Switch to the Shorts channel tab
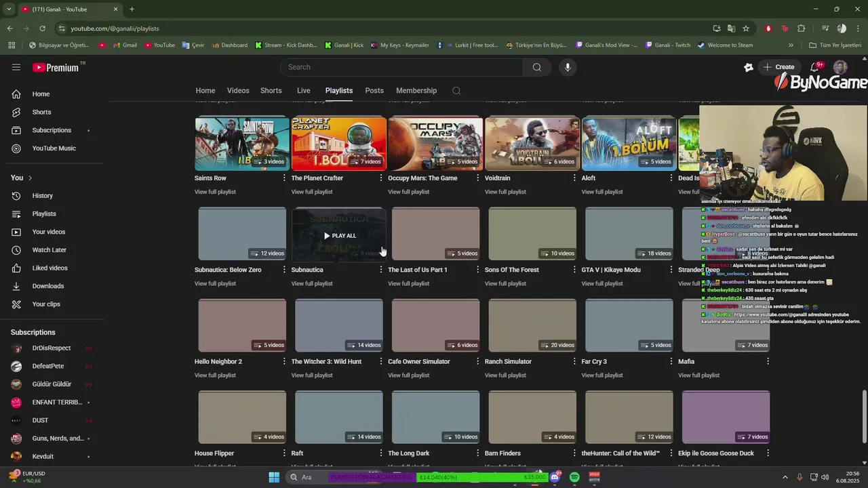Screen dimensions: 868x488 tap(271, 91)
